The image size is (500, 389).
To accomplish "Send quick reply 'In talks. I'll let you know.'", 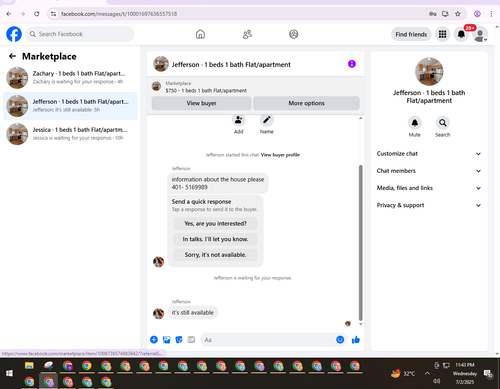I will click(x=215, y=239).
